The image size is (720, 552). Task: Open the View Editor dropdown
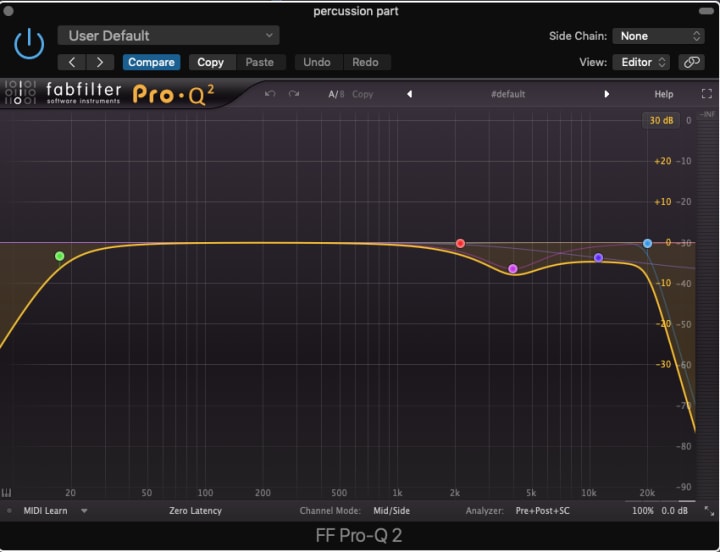click(641, 62)
